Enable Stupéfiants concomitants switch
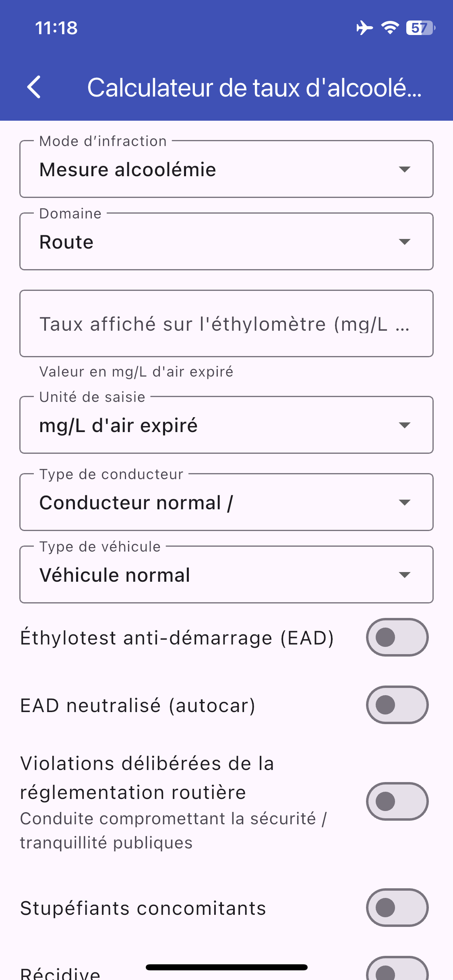This screenshot has height=980, width=453. click(397, 908)
